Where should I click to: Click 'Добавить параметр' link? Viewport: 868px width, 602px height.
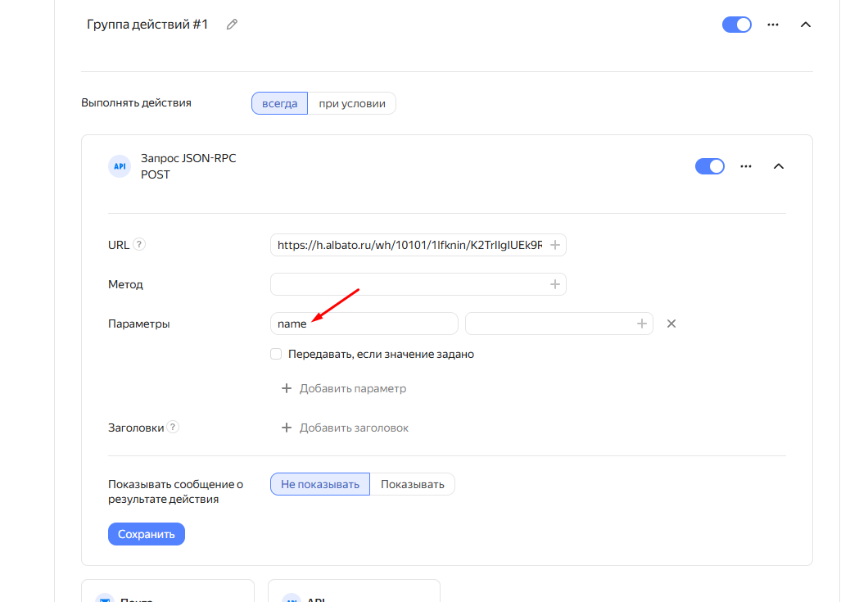coord(344,388)
